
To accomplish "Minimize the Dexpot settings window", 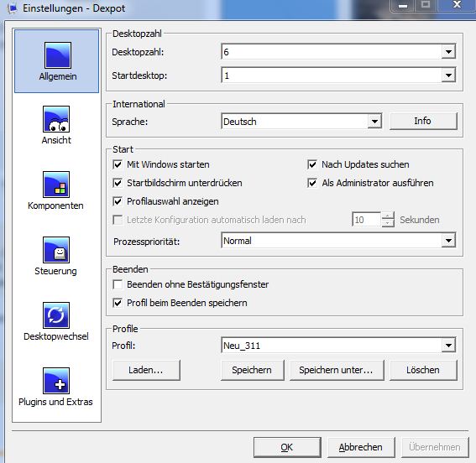I will pos(403,6).
